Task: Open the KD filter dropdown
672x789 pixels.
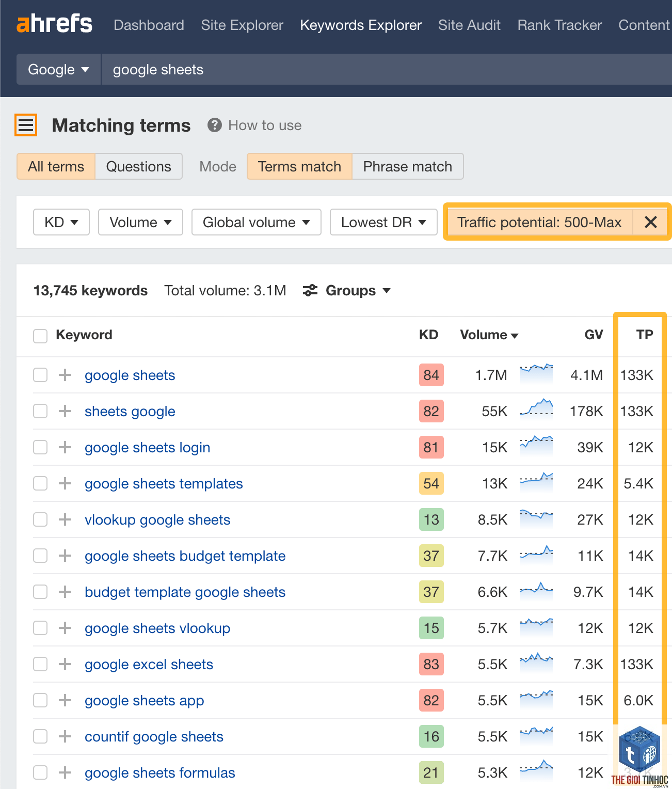Action: click(61, 222)
